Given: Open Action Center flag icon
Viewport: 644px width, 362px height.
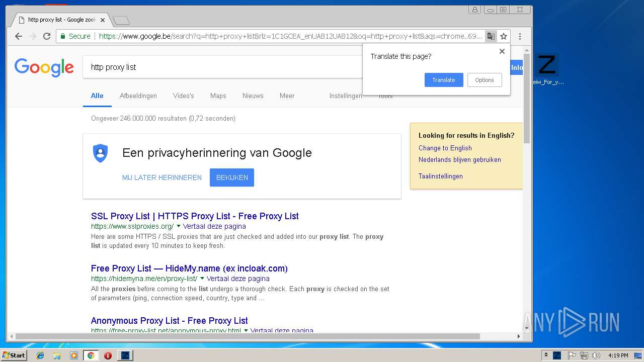Looking at the screenshot, I should 572,355.
